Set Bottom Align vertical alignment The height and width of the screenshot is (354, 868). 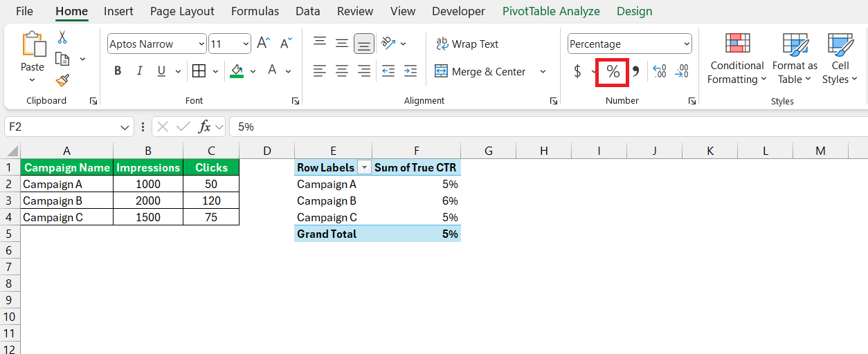[364, 43]
